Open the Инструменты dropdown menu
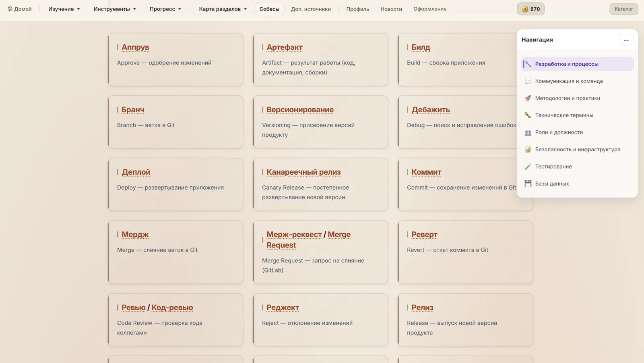Viewport: 644px width, 363px height. pos(115,9)
